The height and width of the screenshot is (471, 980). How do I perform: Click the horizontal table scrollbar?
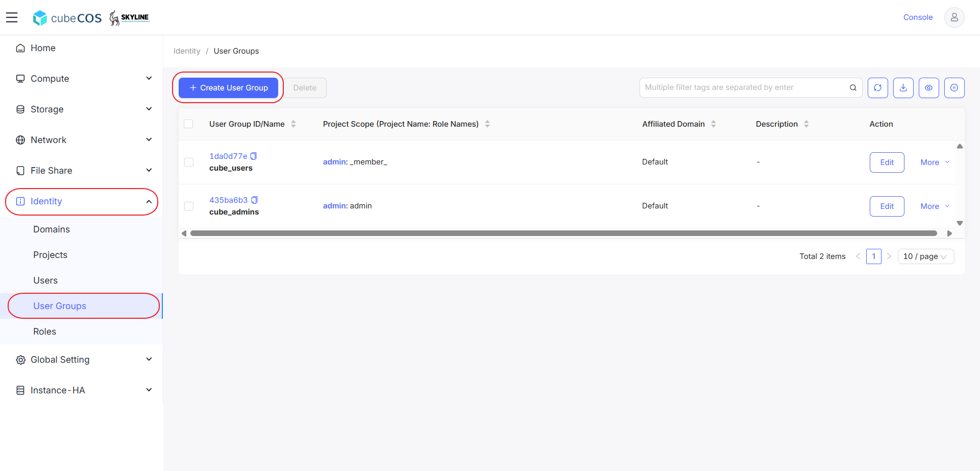563,233
